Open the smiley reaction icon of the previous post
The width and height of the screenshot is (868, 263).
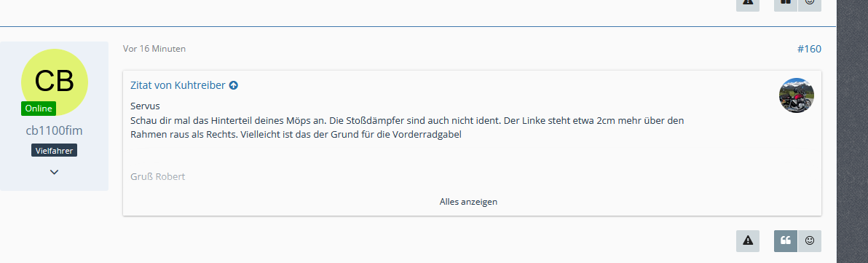pyautogui.click(x=810, y=4)
